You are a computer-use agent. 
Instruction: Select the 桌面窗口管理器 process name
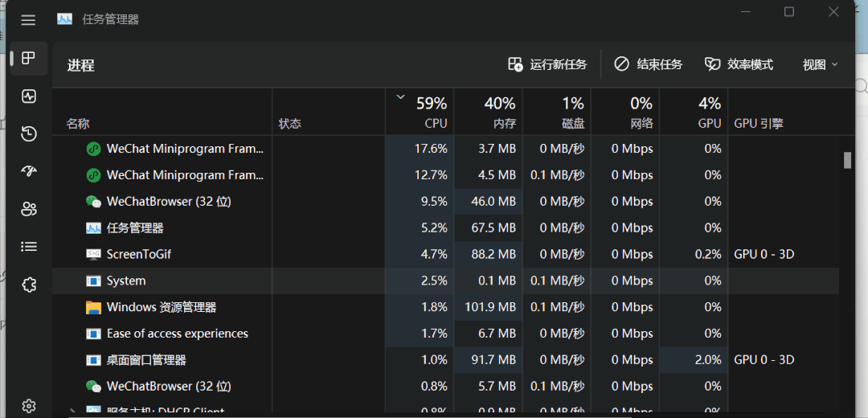(146, 360)
